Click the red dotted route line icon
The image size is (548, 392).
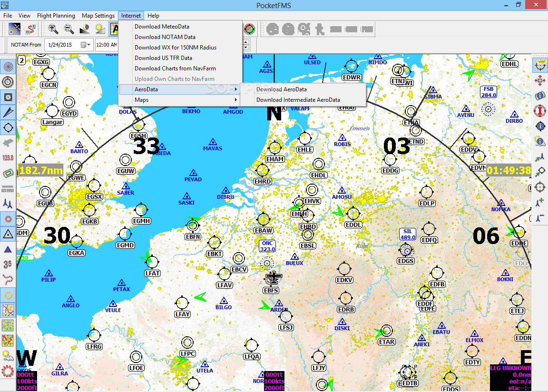coord(8,280)
